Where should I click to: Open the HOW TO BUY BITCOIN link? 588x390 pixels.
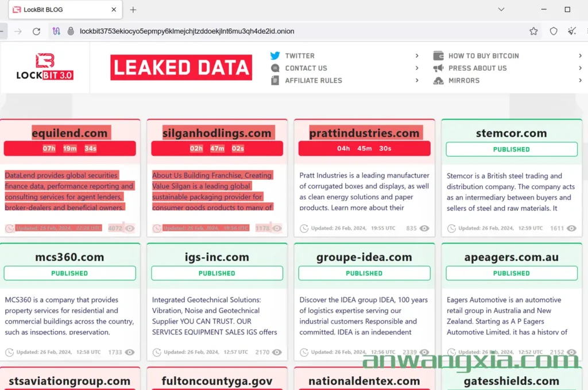click(483, 56)
